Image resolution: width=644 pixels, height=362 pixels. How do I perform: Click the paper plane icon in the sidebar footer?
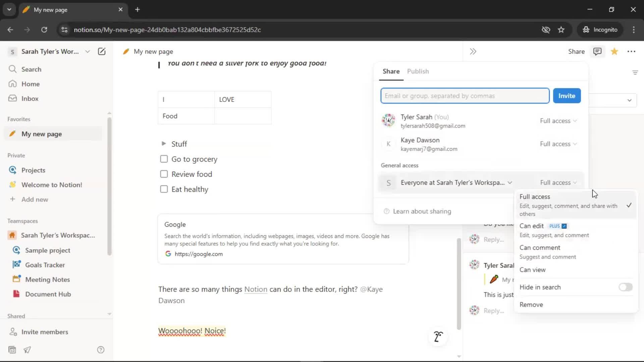tap(27, 350)
